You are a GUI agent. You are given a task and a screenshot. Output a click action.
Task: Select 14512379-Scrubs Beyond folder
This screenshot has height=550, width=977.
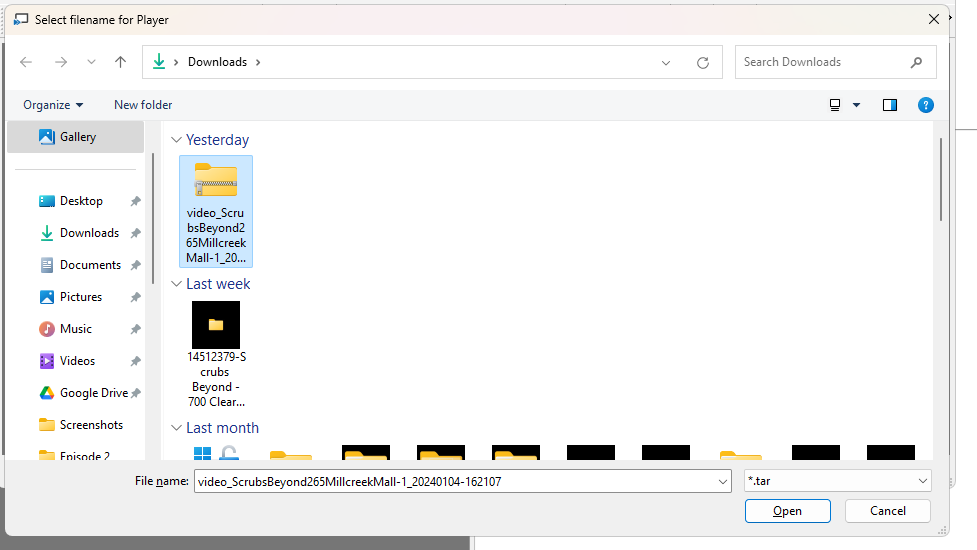click(216, 354)
